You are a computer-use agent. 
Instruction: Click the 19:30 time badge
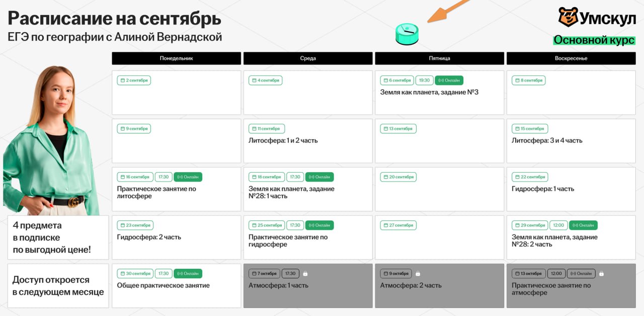(424, 81)
